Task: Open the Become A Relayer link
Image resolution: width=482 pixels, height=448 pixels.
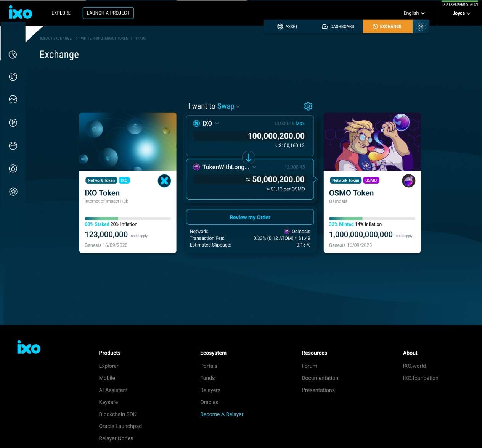Action: [x=222, y=414]
